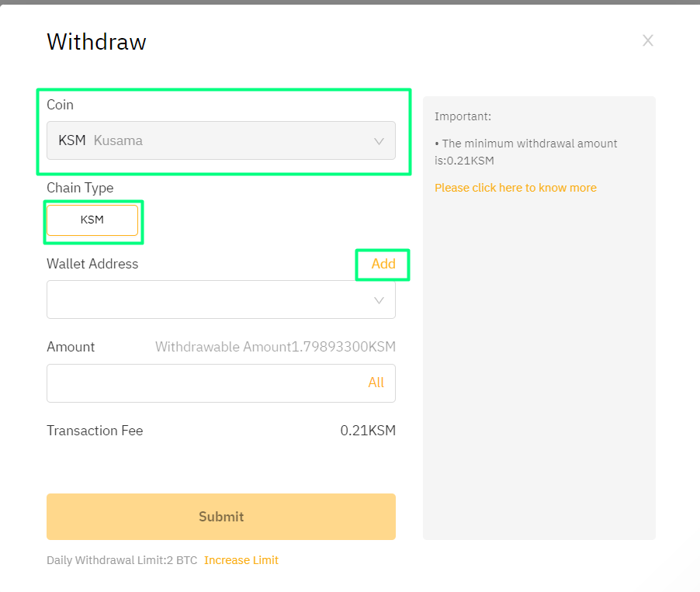Open the Wallet Address dropdown
The image size is (700, 592).
(x=210, y=300)
